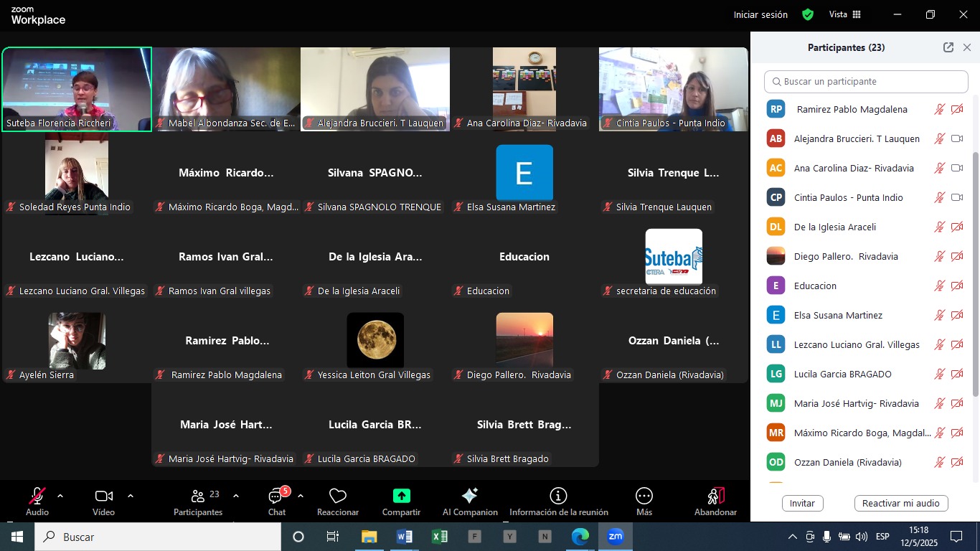Image resolution: width=980 pixels, height=551 pixels.
Task: Expand audio options arrow next to Audio
Action: (60, 496)
